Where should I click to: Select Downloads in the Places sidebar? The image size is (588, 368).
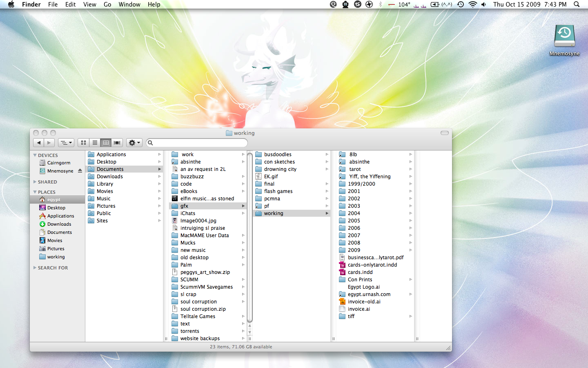[x=59, y=224]
